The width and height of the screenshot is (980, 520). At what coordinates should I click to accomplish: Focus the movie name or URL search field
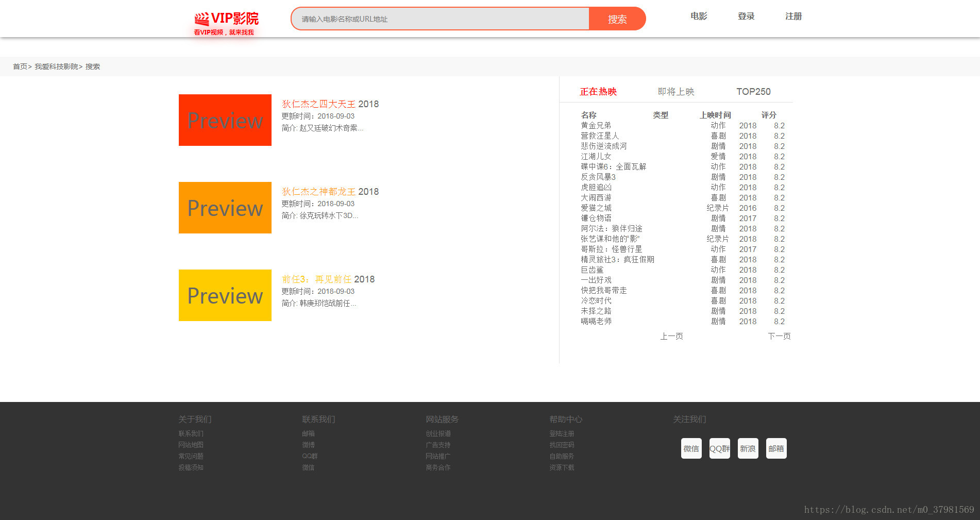click(441, 19)
